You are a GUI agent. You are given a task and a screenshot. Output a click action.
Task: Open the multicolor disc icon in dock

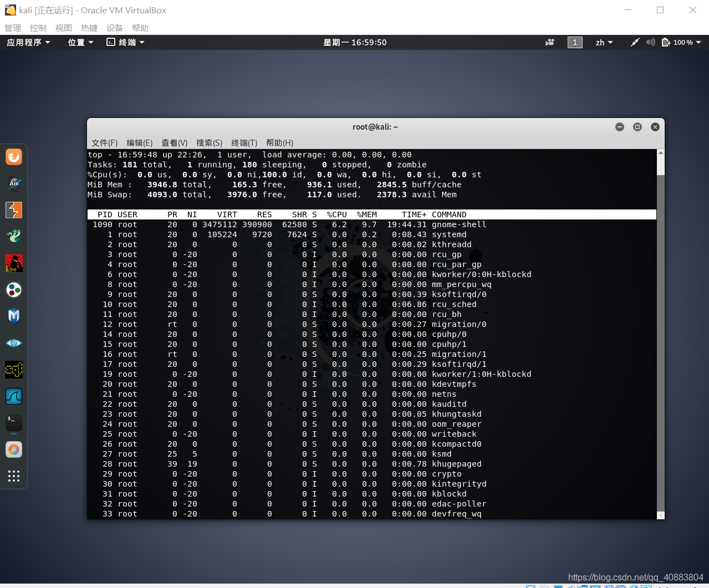tap(14, 449)
